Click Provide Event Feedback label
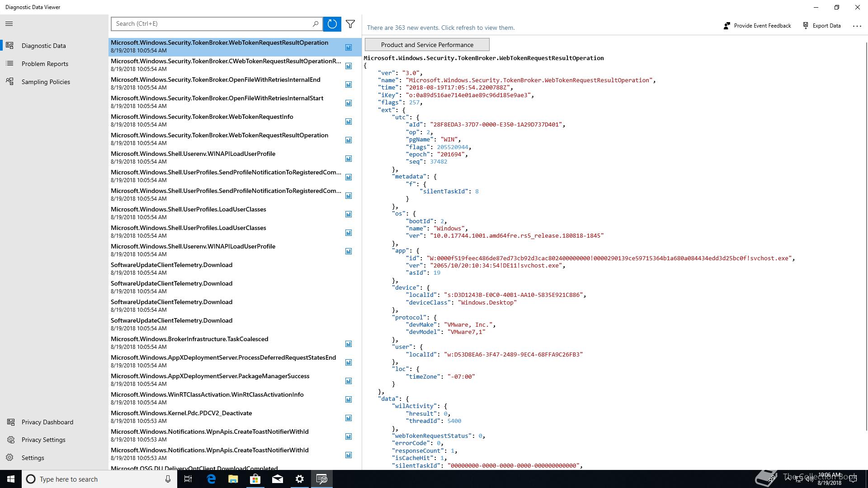Screen dimensions: 868x488 pos(762,26)
